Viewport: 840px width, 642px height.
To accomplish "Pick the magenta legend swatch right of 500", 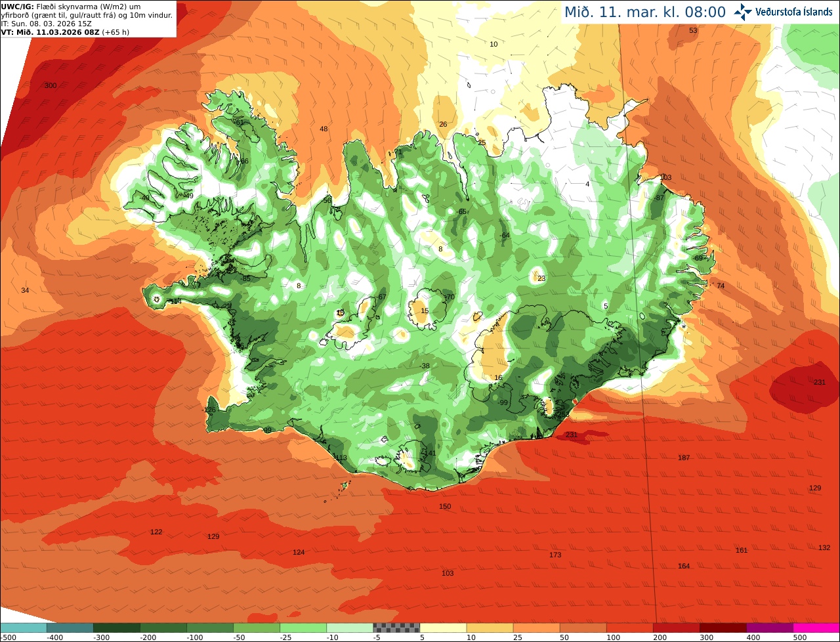I will click(816, 628).
